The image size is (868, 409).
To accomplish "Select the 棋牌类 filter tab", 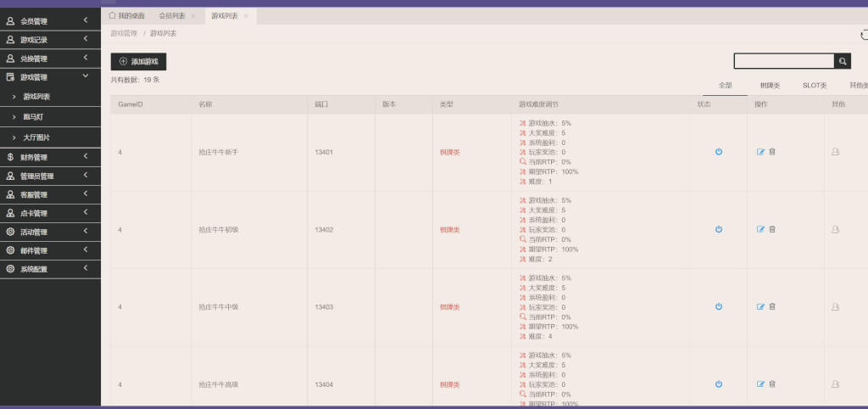I will (770, 86).
